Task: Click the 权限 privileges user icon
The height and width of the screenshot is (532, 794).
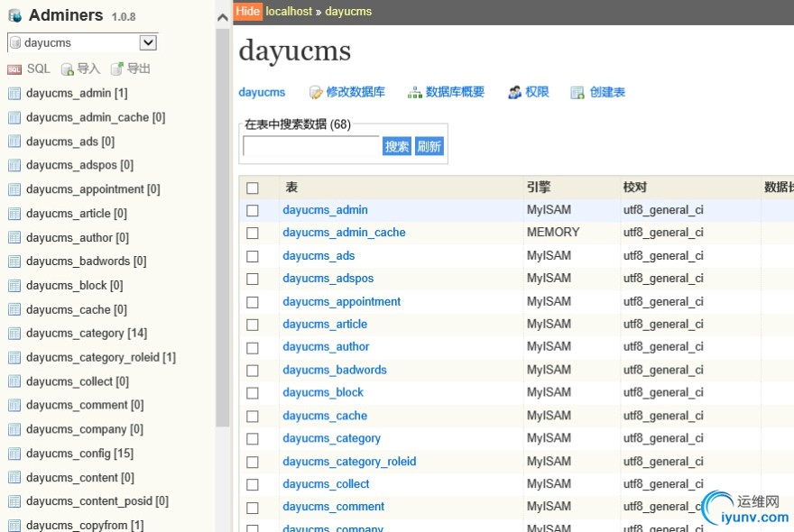Action: [x=514, y=93]
